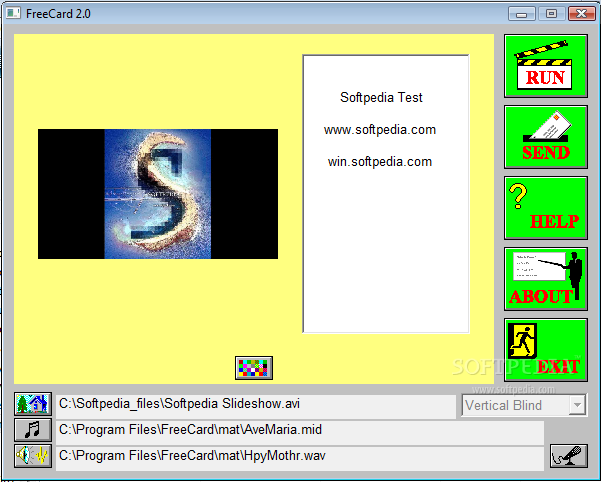The width and height of the screenshot is (601, 482).
Task: Click the SEND mail button
Action: (x=545, y=137)
